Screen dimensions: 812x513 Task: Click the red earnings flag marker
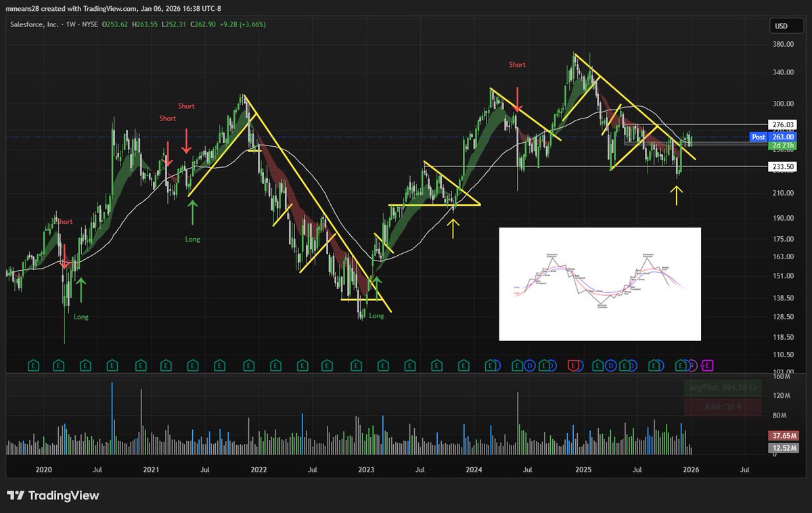573,365
